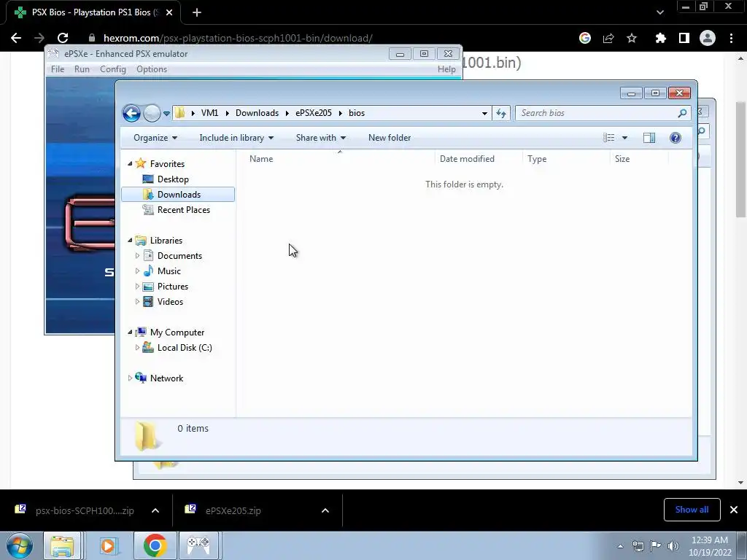Select Local Disk (C:)
The image size is (747, 560).
[185, 348]
